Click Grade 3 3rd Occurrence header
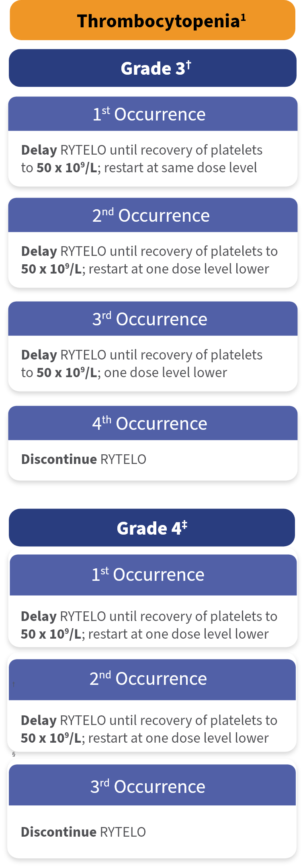This screenshot has width=305, height=868. [x=153, y=319]
